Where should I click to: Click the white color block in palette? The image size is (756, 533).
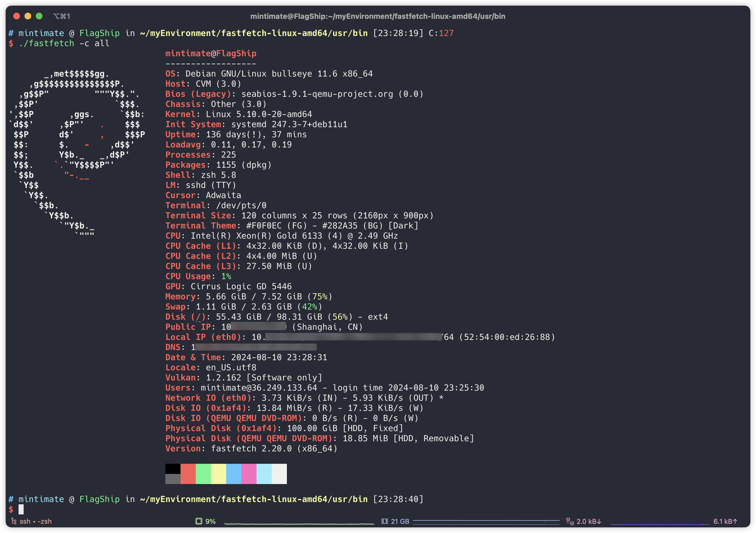[279, 474]
